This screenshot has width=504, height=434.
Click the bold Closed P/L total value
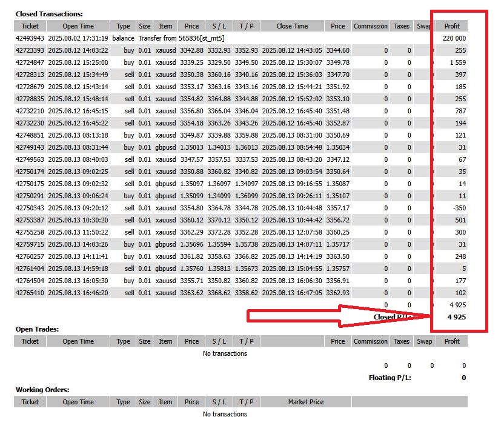pos(457,317)
